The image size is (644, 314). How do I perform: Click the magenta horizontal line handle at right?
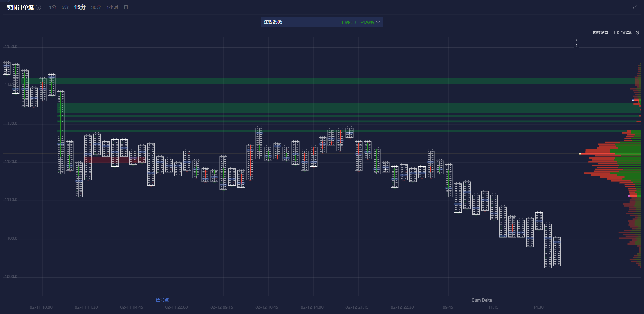pyautogui.click(x=629, y=196)
